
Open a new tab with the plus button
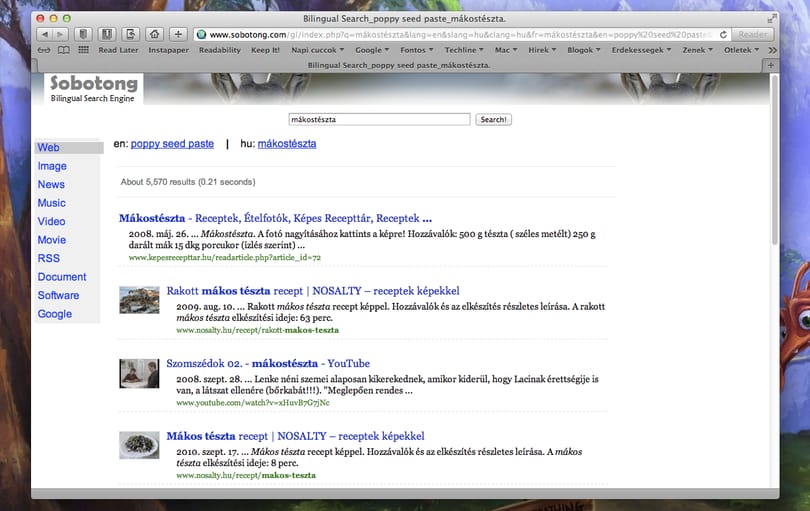click(x=771, y=65)
